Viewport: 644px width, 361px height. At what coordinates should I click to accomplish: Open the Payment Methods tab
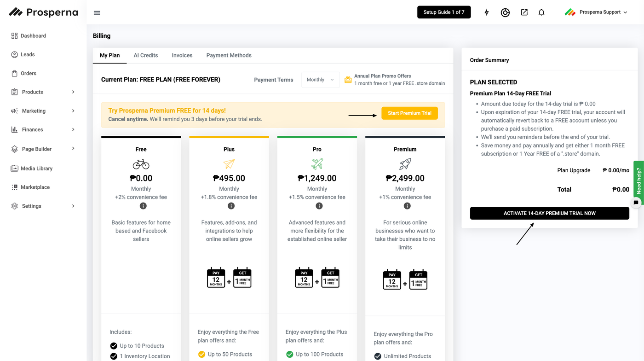tap(229, 55)
